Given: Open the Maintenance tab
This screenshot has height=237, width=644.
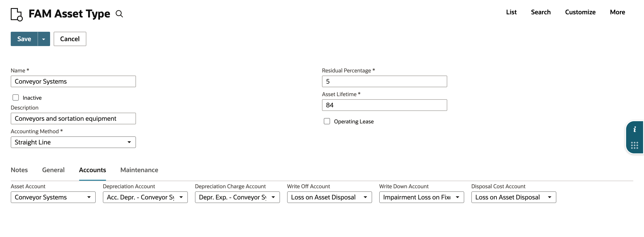Looking at the screenshot, I should [x=139, y=170].
